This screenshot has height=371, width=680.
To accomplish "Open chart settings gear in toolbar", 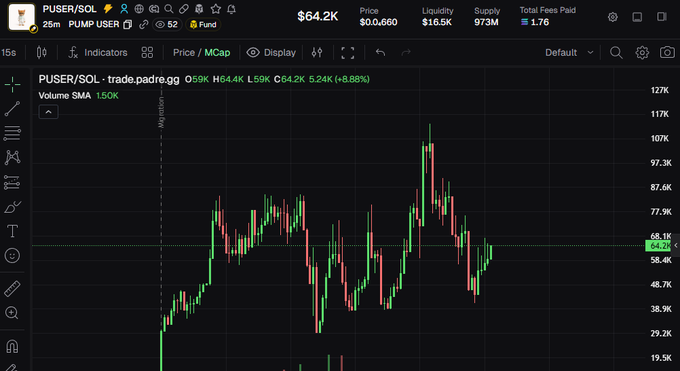I will [642, 53].
